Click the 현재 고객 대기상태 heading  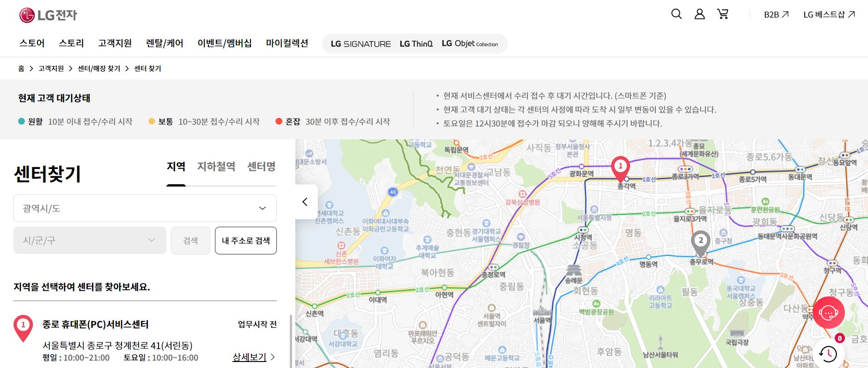pos(55,98)
